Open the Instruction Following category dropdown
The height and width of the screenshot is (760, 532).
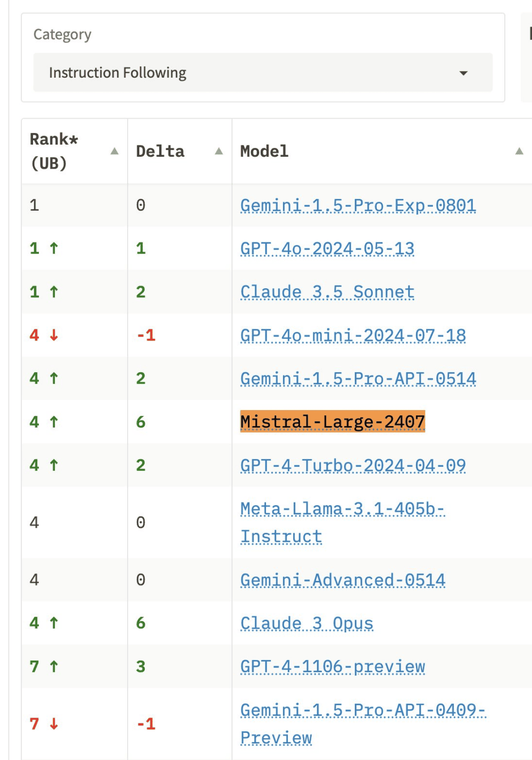coord(263,72)
